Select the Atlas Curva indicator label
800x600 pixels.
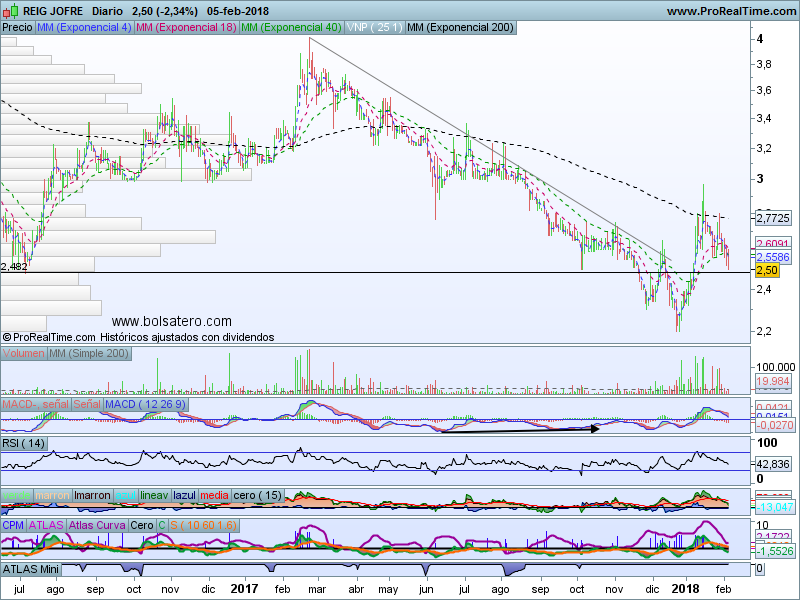(x=97, y=524)
